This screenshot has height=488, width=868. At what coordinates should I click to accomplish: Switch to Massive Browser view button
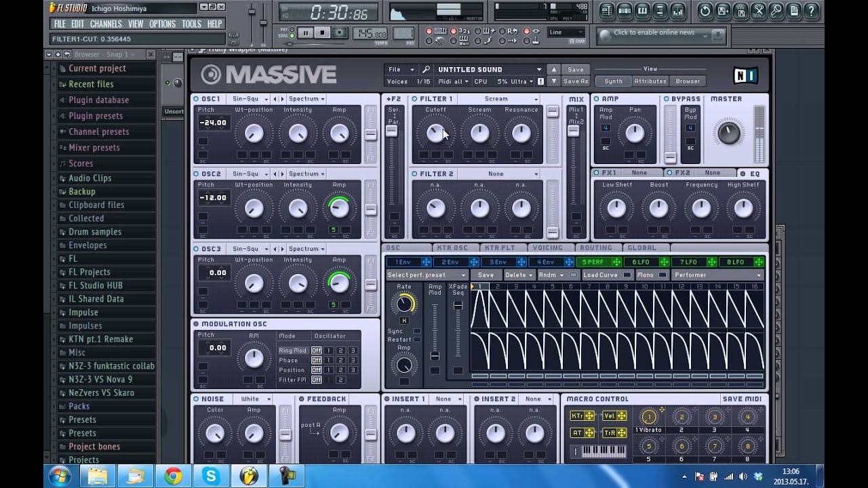tap(688, 81)
